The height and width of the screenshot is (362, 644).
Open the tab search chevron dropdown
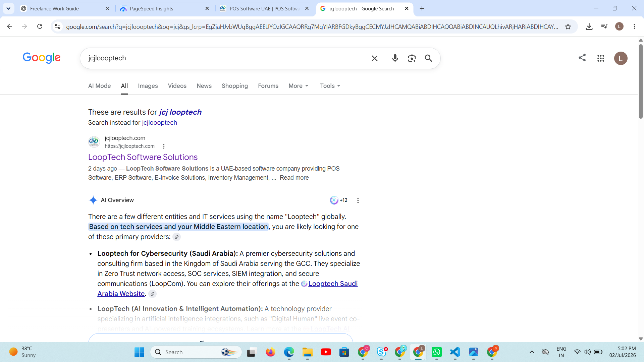[8, 9]
